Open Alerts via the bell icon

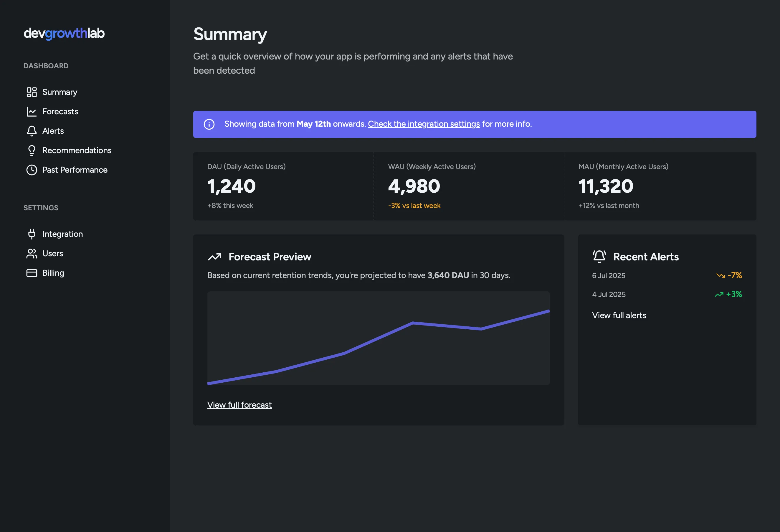pyautogui.click(x=32, y=131)
